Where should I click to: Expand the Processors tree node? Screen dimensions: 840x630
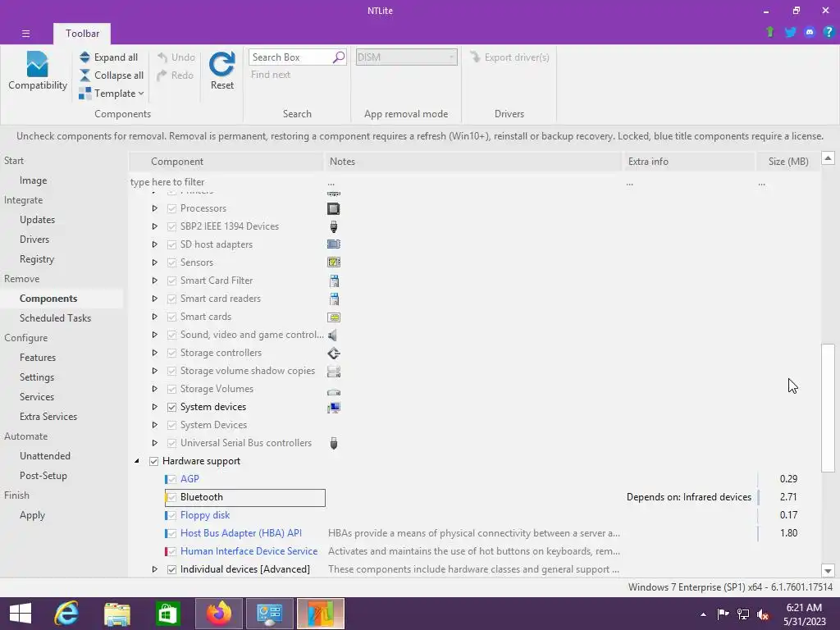[x=154, y=208]
